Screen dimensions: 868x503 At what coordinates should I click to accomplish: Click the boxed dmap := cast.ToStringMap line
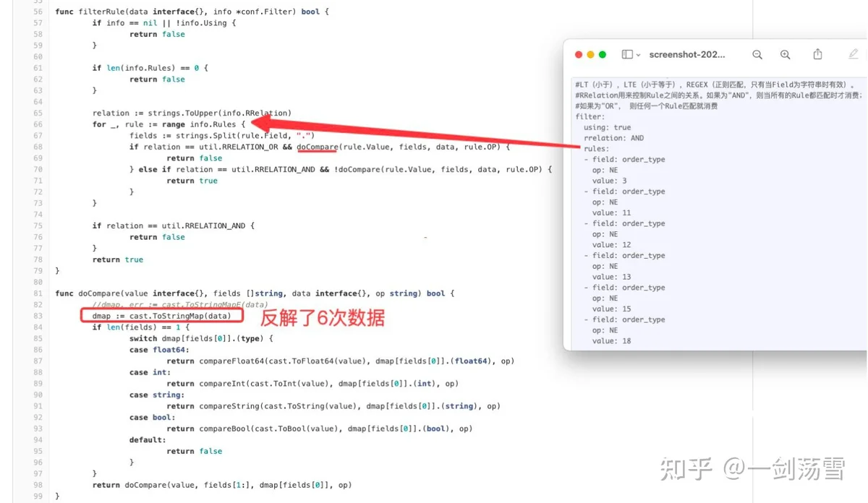pyautogui.click(x=161, y=316)
